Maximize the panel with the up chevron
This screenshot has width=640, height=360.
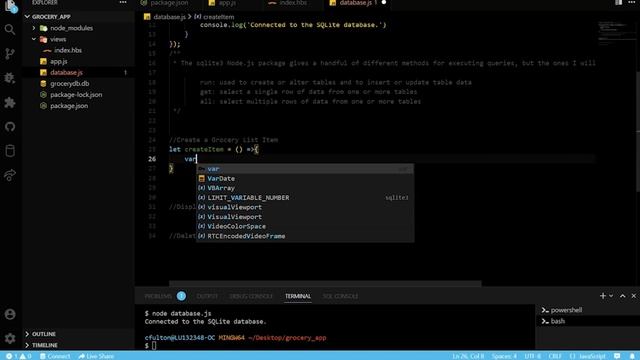click(622, 296)
